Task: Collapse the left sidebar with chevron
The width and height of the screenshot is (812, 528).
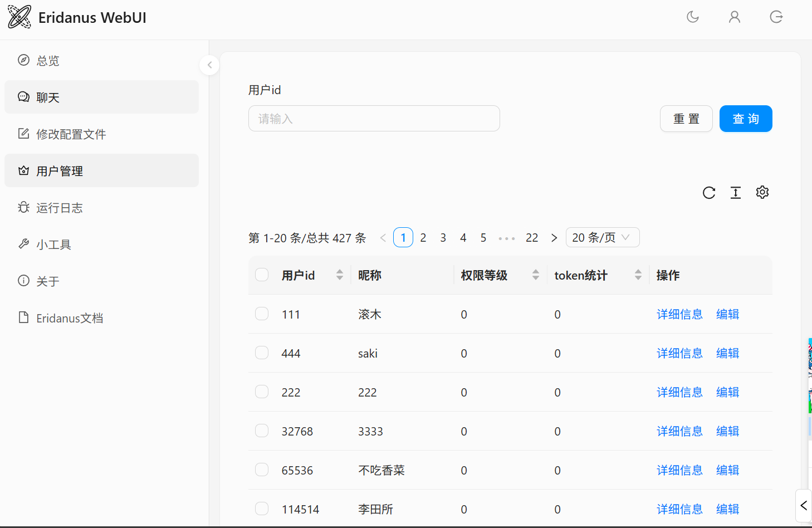Action: coord(209,65)
